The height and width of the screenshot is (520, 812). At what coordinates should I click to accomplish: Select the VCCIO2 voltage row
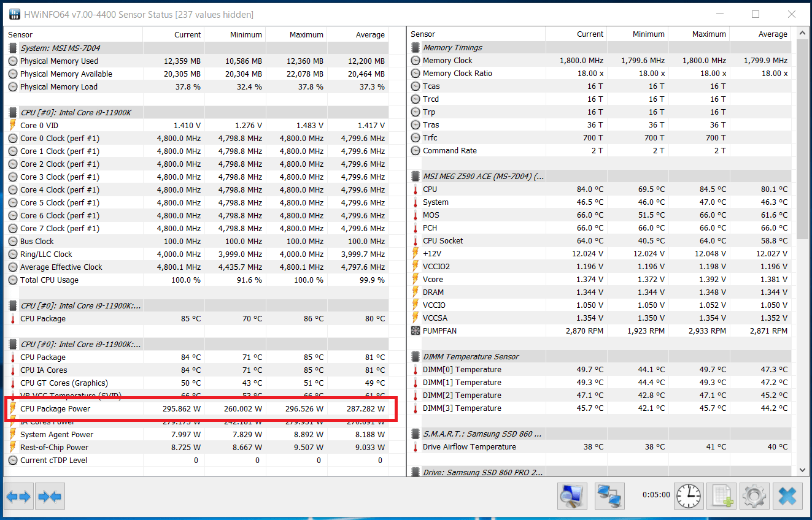point(600,267)
